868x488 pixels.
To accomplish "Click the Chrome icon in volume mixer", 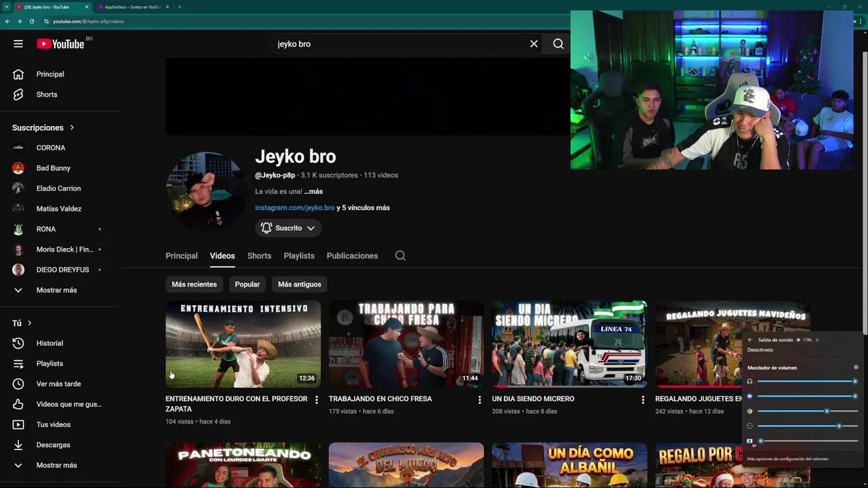I will point(749,411).
